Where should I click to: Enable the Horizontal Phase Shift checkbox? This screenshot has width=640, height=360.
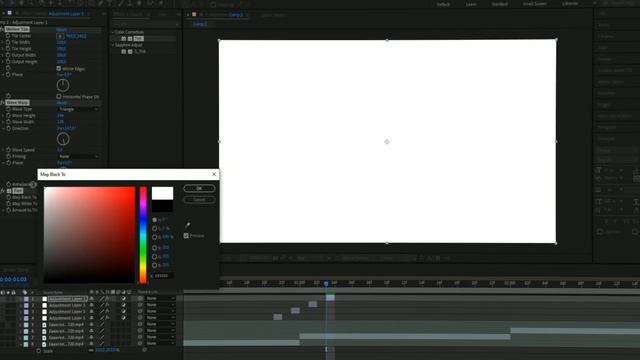59,97
